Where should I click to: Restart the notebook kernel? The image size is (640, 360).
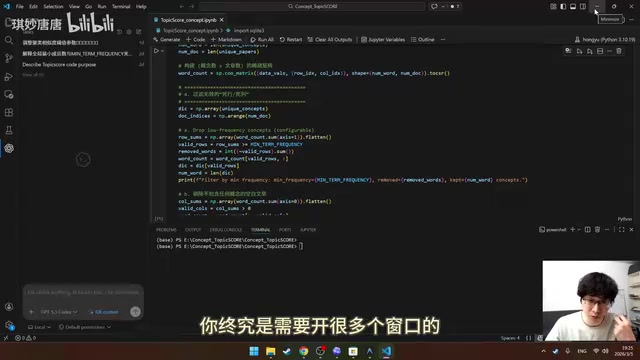(291, 40)
